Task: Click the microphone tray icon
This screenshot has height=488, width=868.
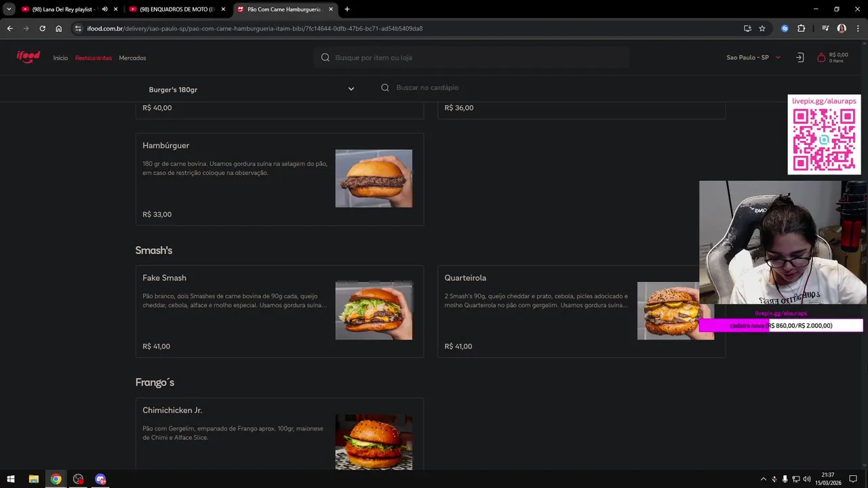Action: click(x=785, y=479)
